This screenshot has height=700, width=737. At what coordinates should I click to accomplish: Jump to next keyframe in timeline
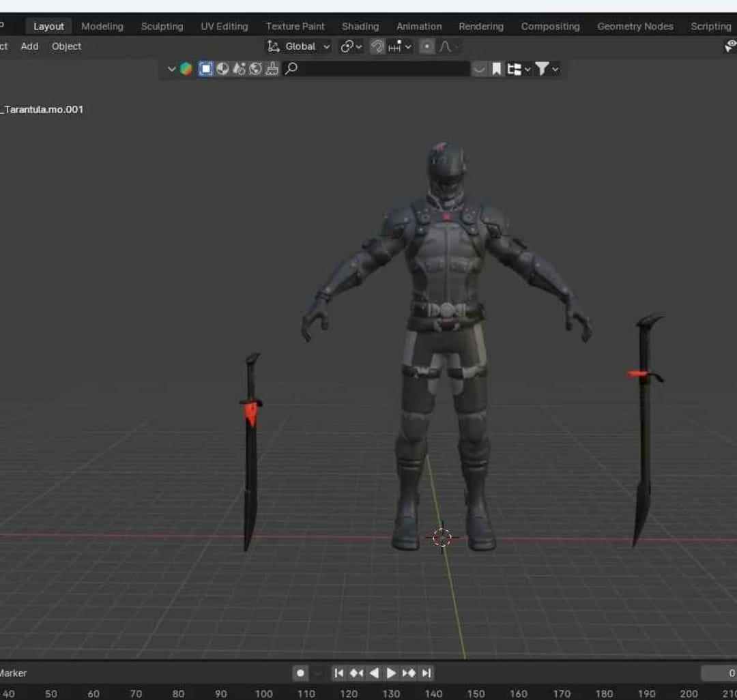click(409, 673)
